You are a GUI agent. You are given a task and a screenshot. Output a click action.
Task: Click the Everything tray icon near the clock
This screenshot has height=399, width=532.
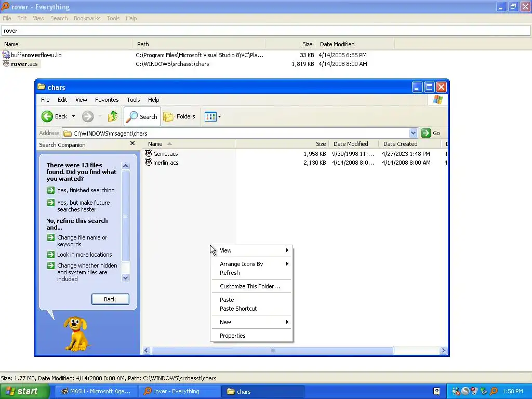click(x=494, y=391)
